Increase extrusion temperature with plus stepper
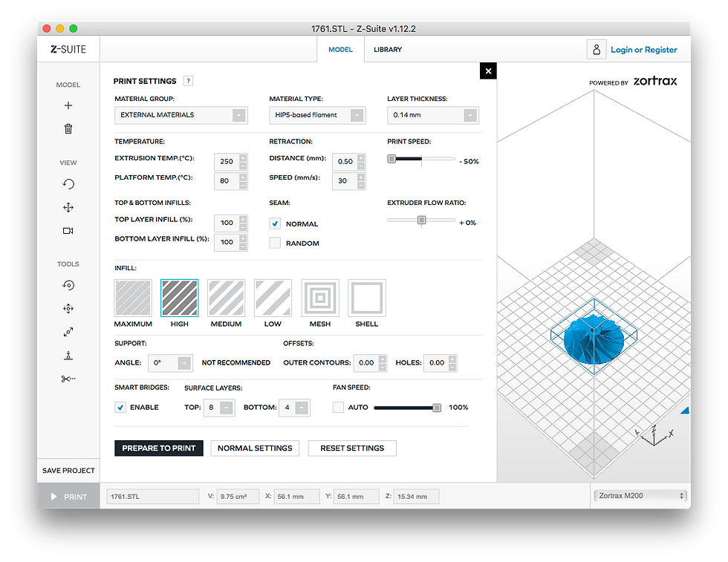Viewport: 728px width, 562px height. click(x=243, y=158)
